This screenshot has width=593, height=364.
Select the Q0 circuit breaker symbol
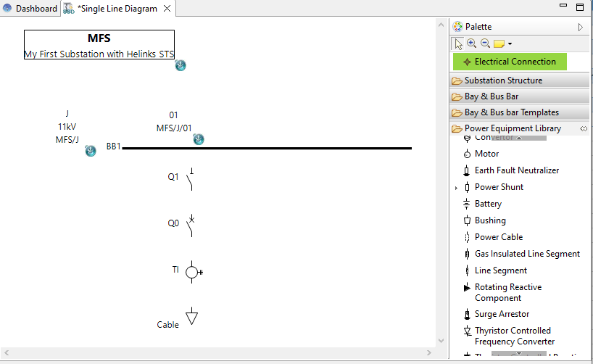point(191,224)
